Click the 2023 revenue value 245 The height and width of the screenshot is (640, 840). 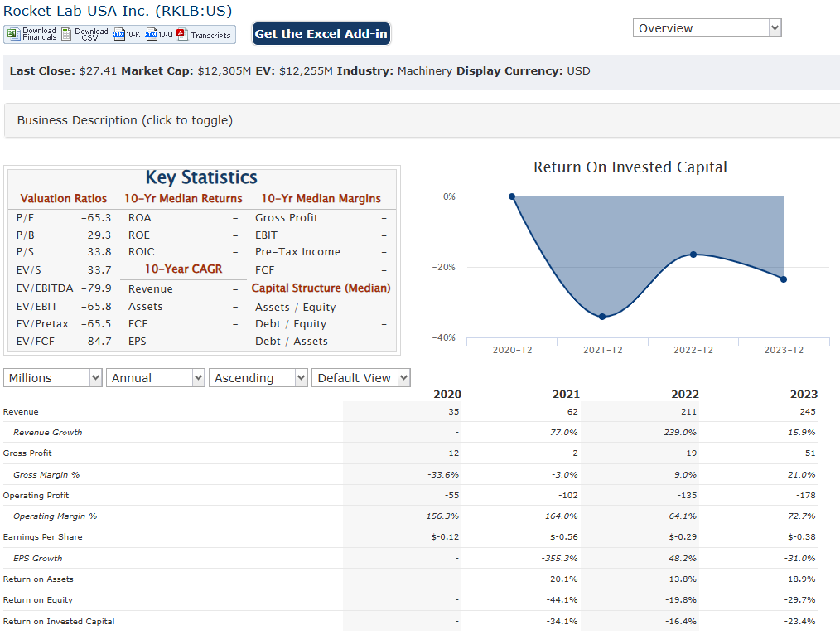pos(808,412)
